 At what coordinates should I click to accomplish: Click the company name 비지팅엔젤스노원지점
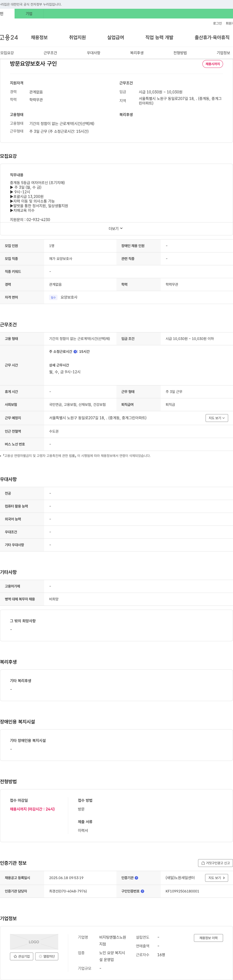113,940
